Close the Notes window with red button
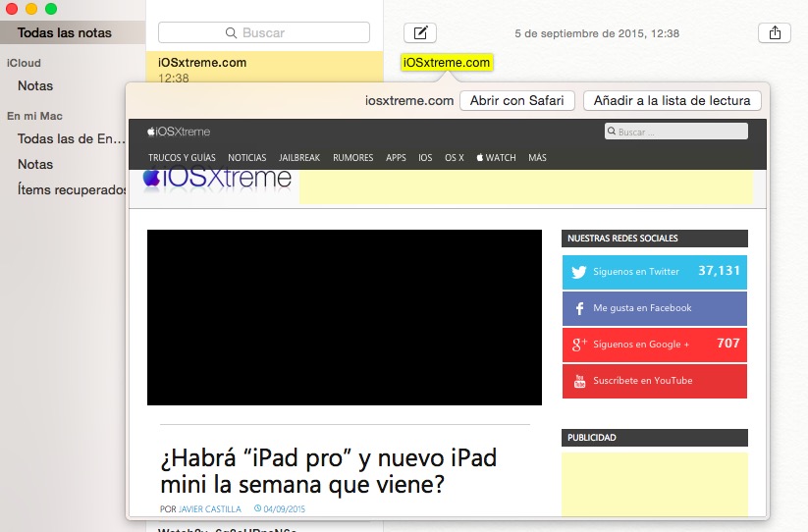 [x=12, y=8]
